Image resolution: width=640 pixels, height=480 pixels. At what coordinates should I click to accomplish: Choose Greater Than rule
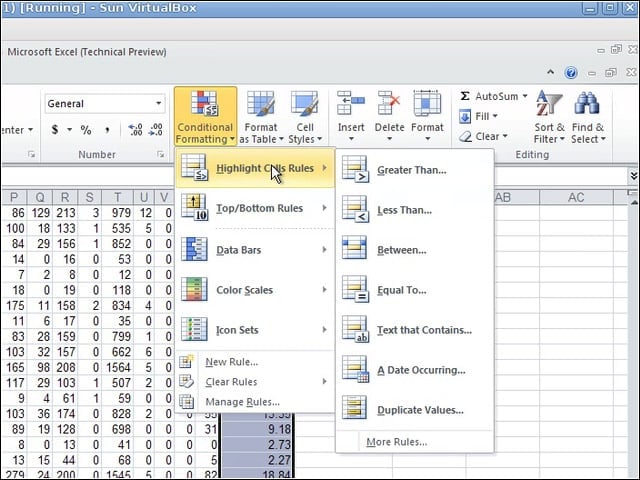[414, 170]
